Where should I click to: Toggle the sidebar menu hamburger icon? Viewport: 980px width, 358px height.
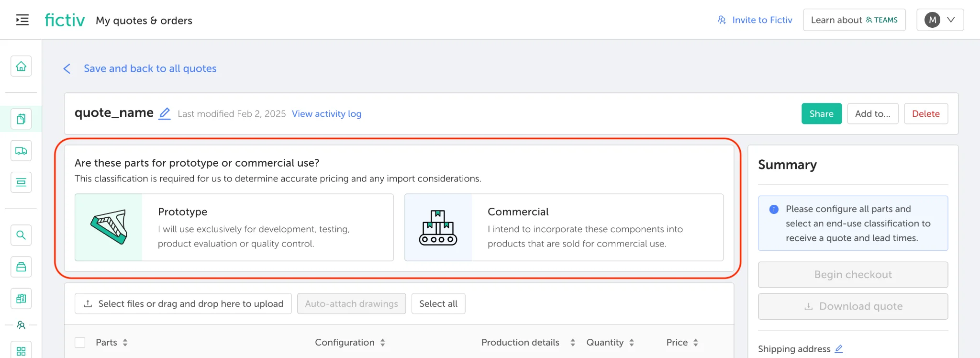22,20
